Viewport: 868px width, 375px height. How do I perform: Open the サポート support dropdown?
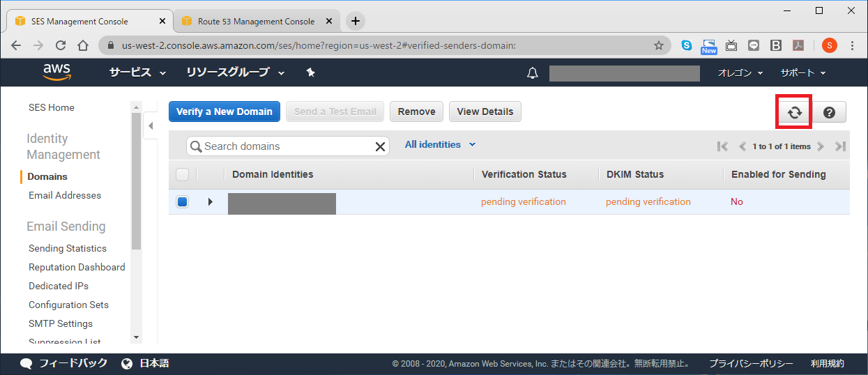(x=803, y=72)
